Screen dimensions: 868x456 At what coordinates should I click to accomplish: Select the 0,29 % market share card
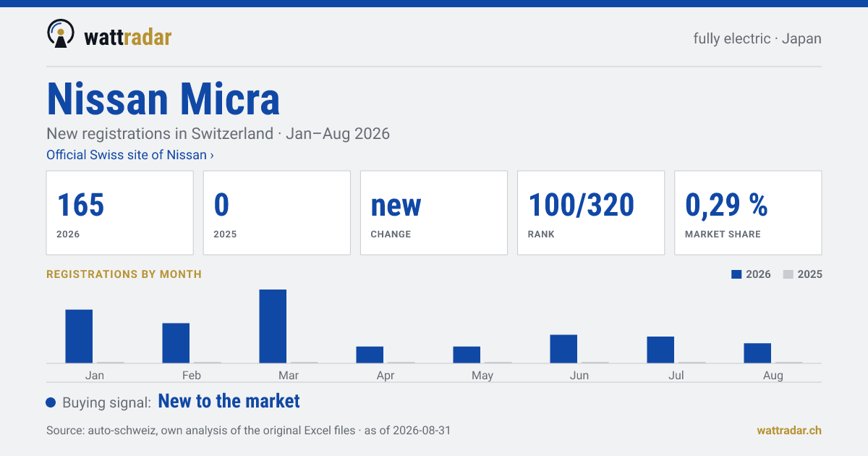[x=748, y=213]
